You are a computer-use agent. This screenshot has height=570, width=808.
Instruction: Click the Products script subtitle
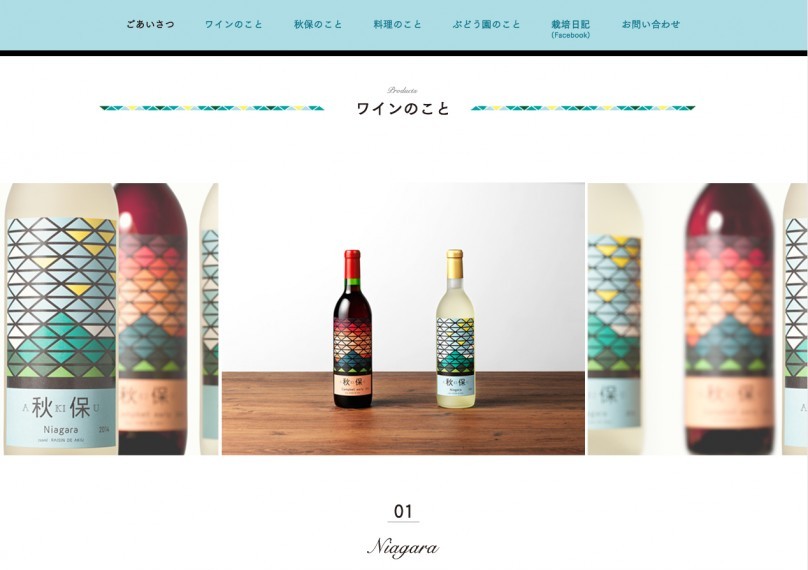pyautogui.click(x=402, y=90)
